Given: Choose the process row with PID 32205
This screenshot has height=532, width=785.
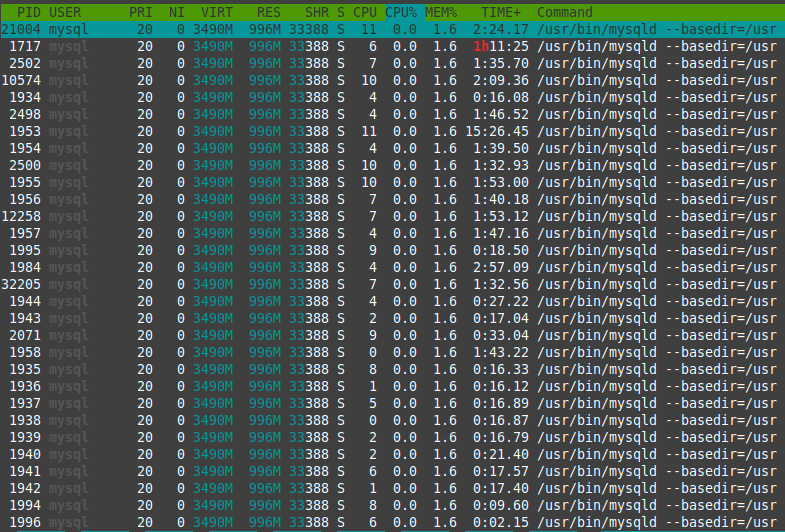Looking at the screenshot, I should tap(22, 284).
